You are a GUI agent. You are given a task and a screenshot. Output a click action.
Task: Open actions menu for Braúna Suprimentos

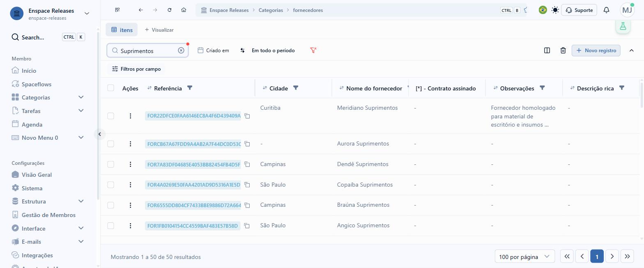click(130, 205)
